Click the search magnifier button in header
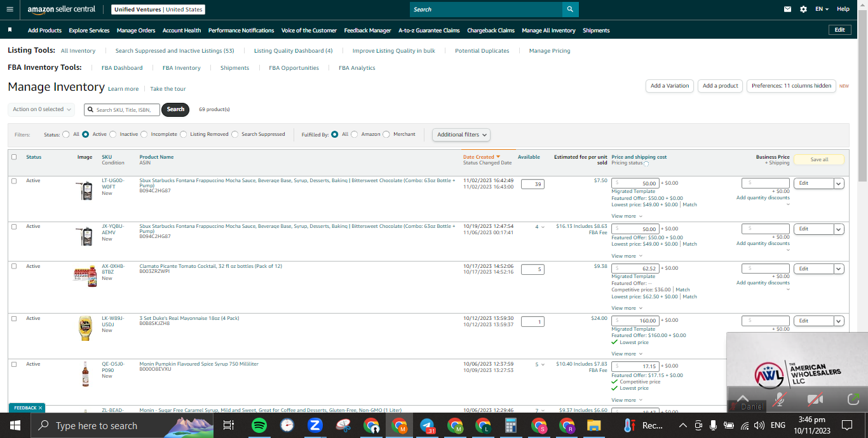868x438 pixels. [570, 10]
